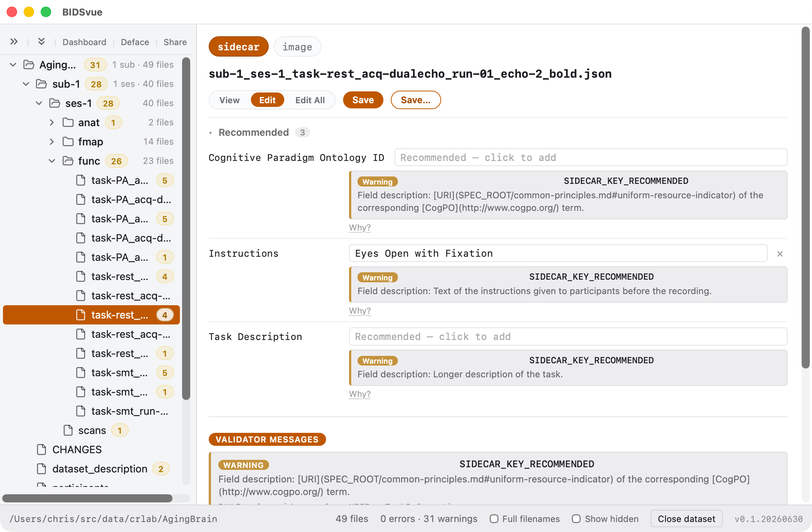Click the badge 28 beside sub-1

click(96, 84)
